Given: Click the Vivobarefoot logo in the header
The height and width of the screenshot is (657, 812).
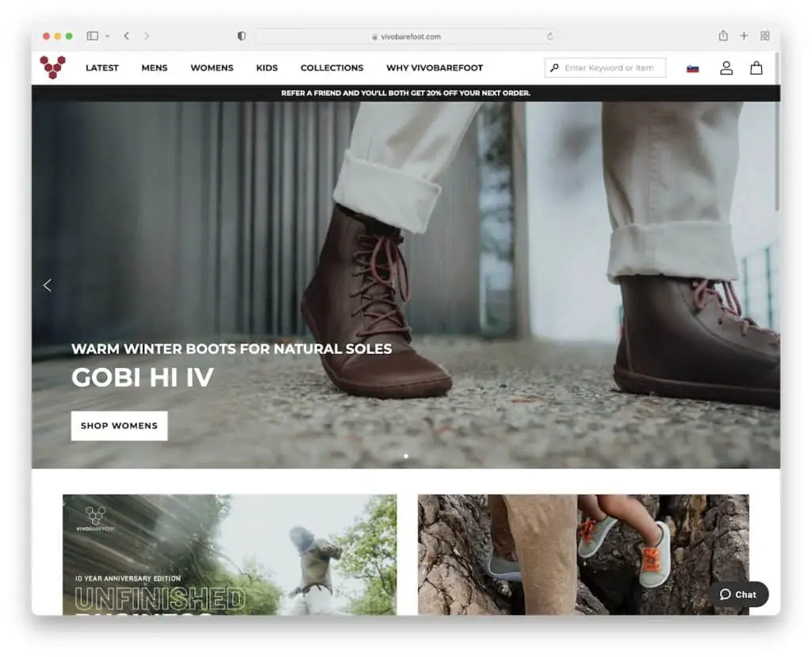Looking at the screenshot, I should point(52,67).
